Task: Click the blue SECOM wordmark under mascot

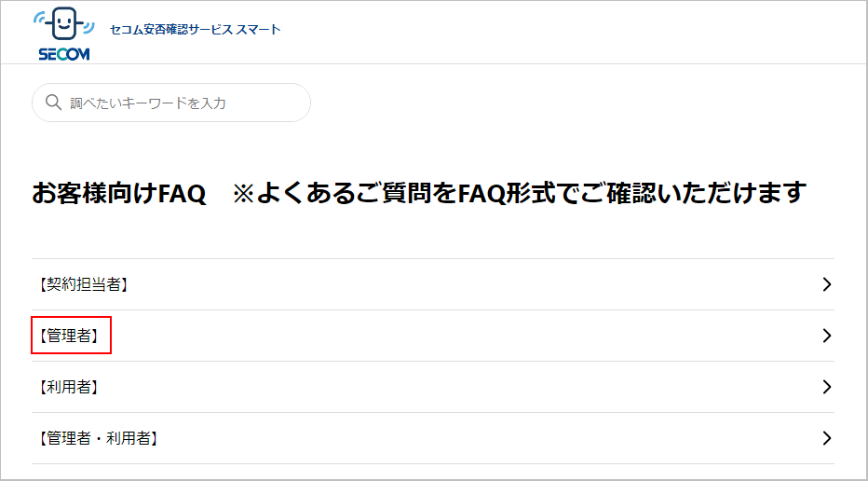Action: [x=64, y=54]
